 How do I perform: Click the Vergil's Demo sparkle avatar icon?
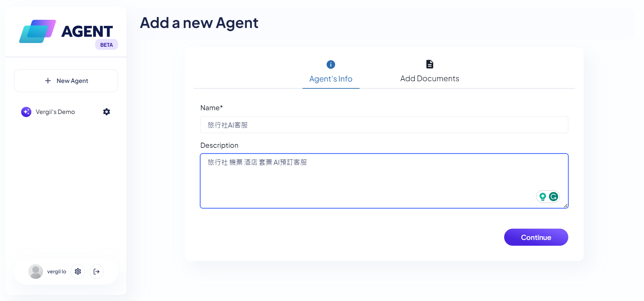click(26, 112)
